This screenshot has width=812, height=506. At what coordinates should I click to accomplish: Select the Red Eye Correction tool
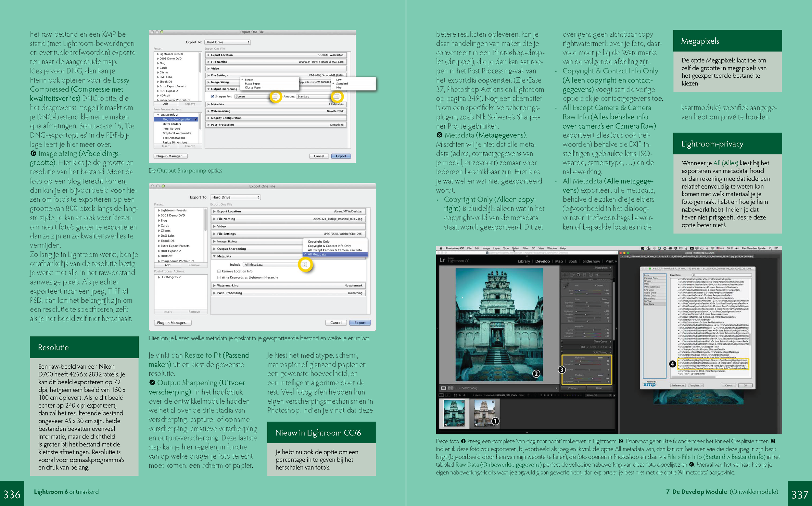(x=578, y=275)
